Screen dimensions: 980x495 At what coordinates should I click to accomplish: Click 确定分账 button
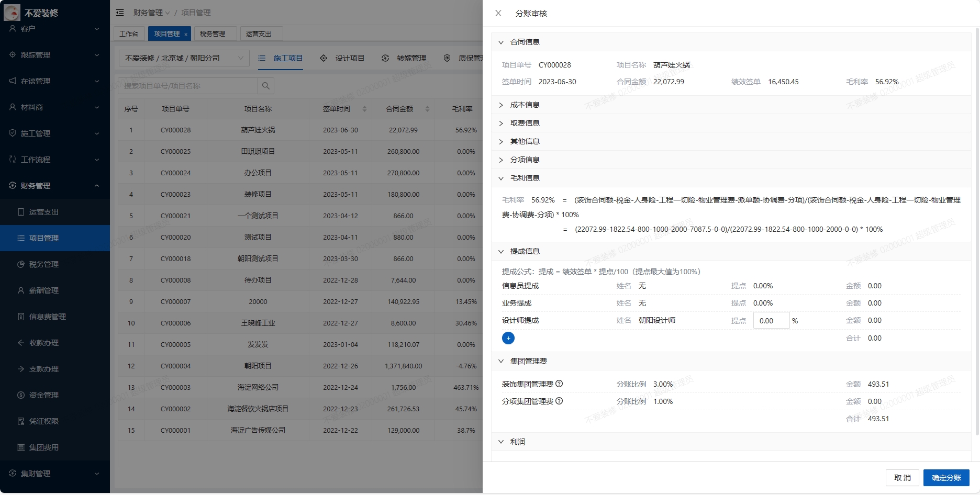946,478
